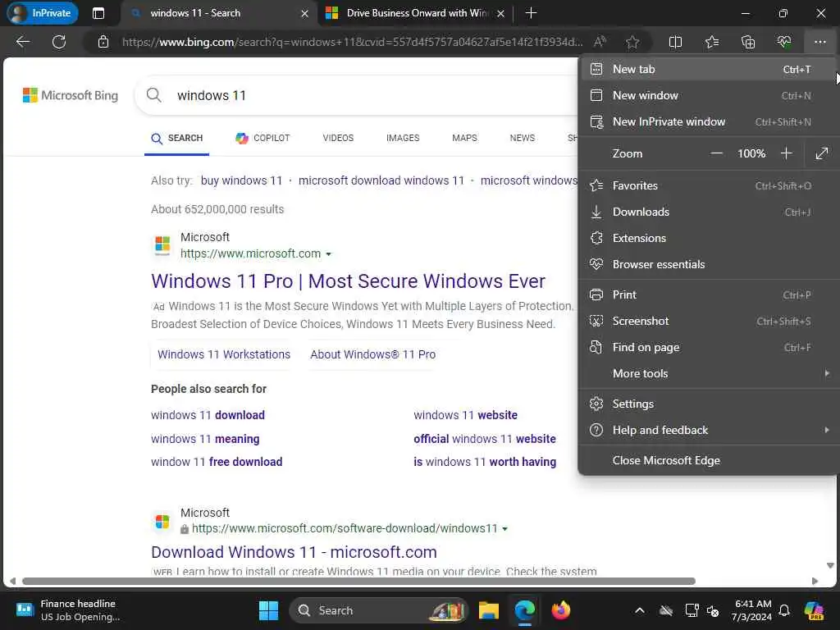Open Settings from the Edge menu
Viewport: 840px width, 630px height.
[x=707, y=404]
